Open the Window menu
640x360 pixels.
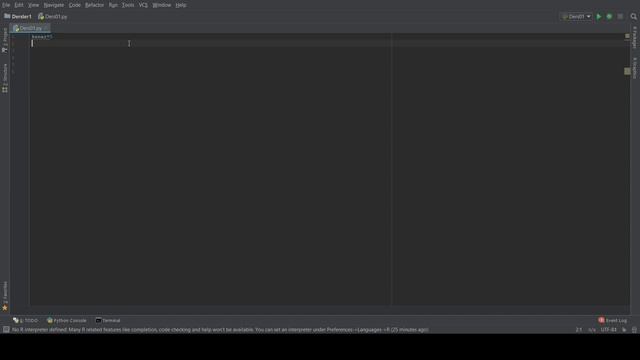162,5
